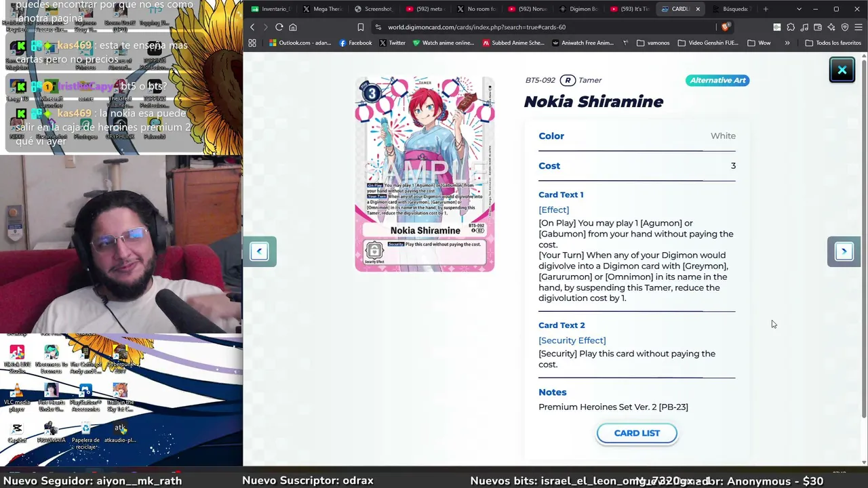Close the Nokia Shiramine card detail popup

pos(842,70)
